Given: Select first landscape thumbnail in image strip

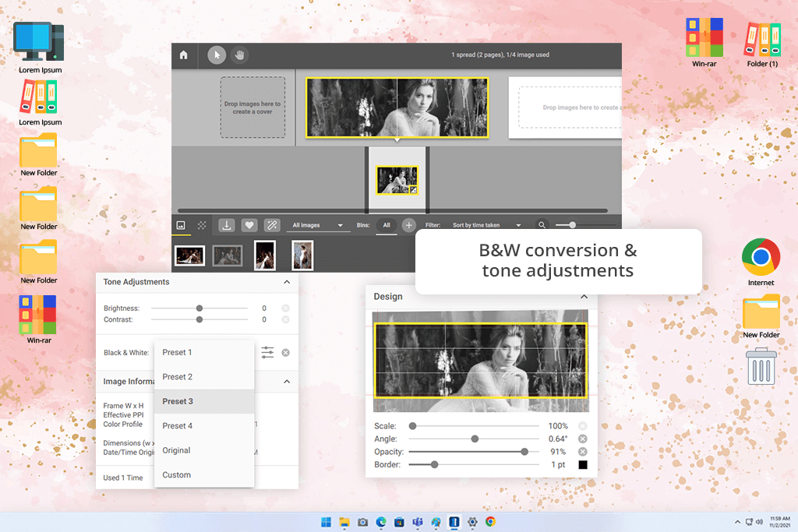Looking at the screenshot, I should click(189, 255).
